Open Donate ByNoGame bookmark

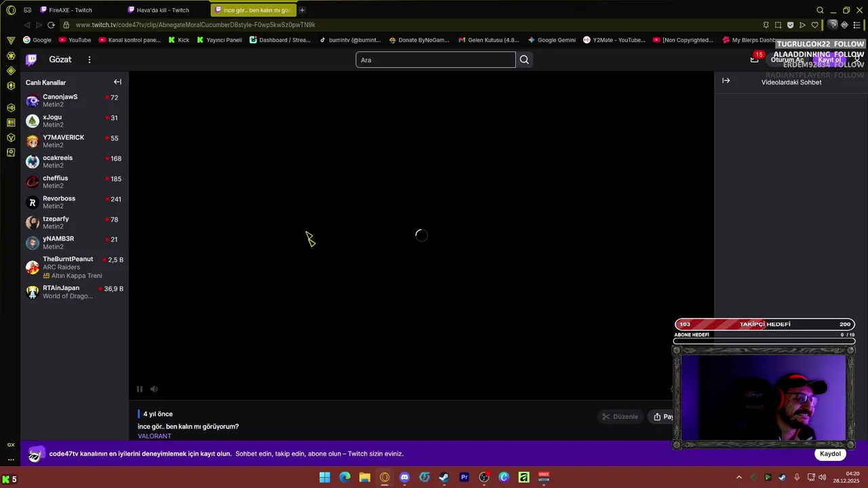419,40
